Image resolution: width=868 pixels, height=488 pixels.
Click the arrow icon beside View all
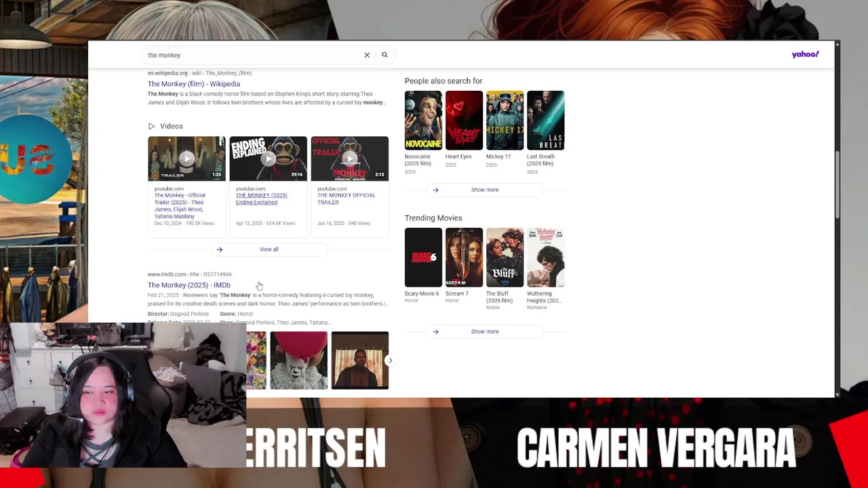click(219, 249)
